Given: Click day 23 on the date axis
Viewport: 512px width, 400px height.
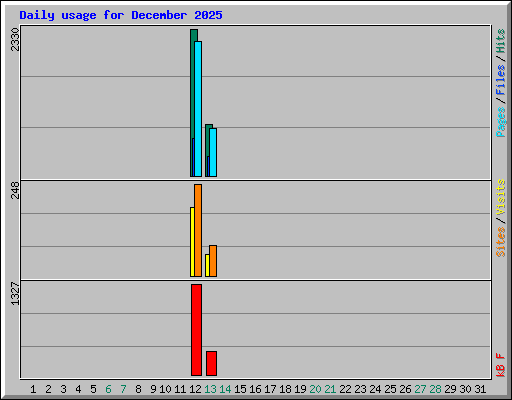Looking at the screenshot, I should (360, 389).
